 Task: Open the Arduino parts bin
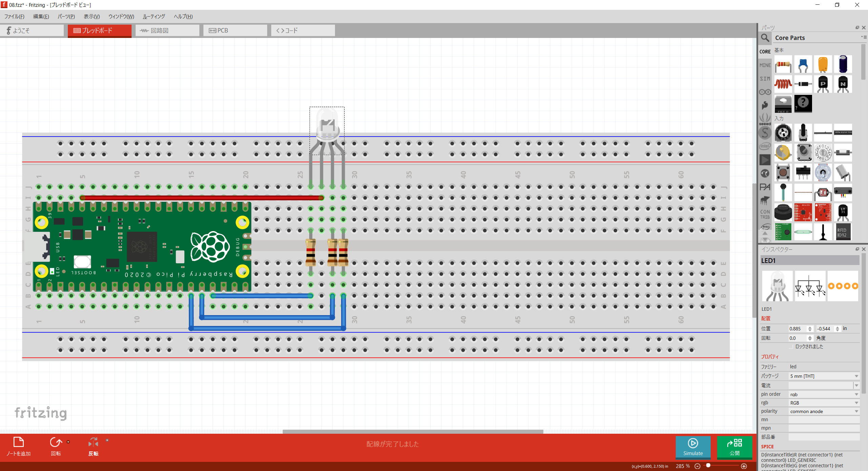coord(765,92)
